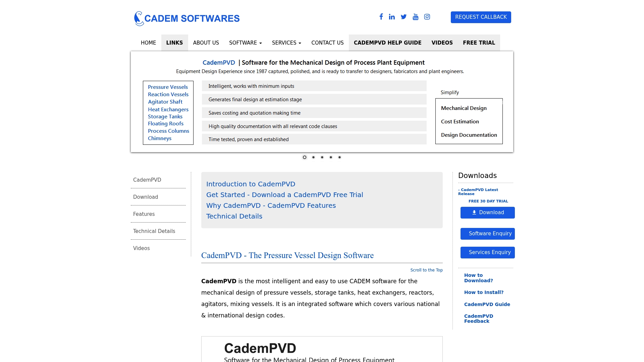
Task: Open the Heat Exchangers link
Action: pyautogui.click(x=168, y=110)
